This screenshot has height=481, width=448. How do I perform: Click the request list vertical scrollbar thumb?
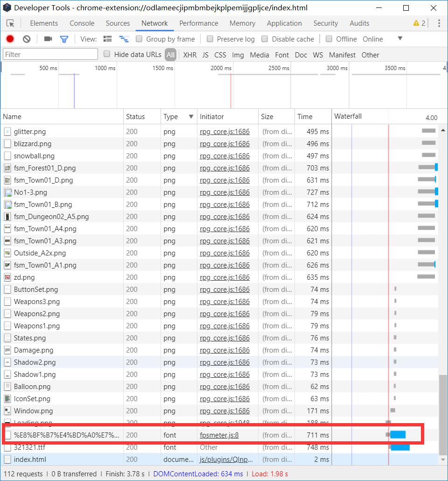pyautogui.click(x=443, y=415)
